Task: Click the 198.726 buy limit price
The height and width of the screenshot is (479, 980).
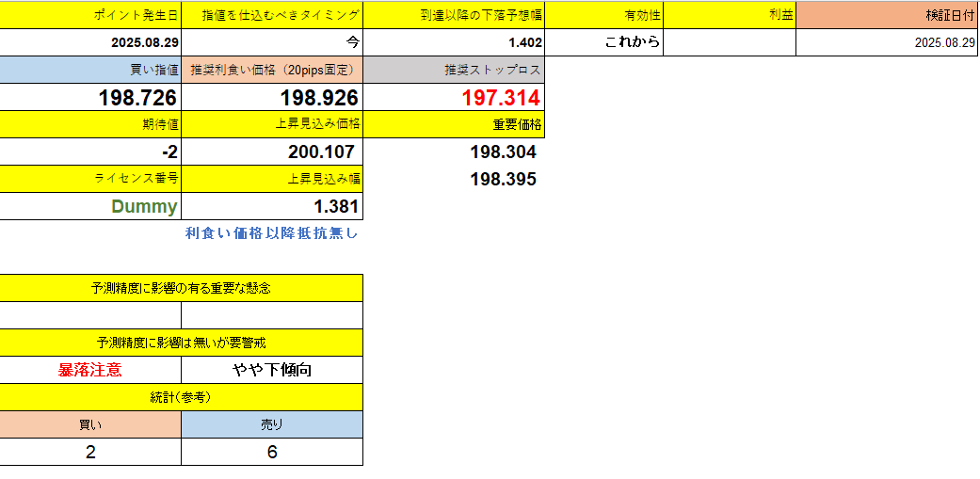Action: point(90,97)
